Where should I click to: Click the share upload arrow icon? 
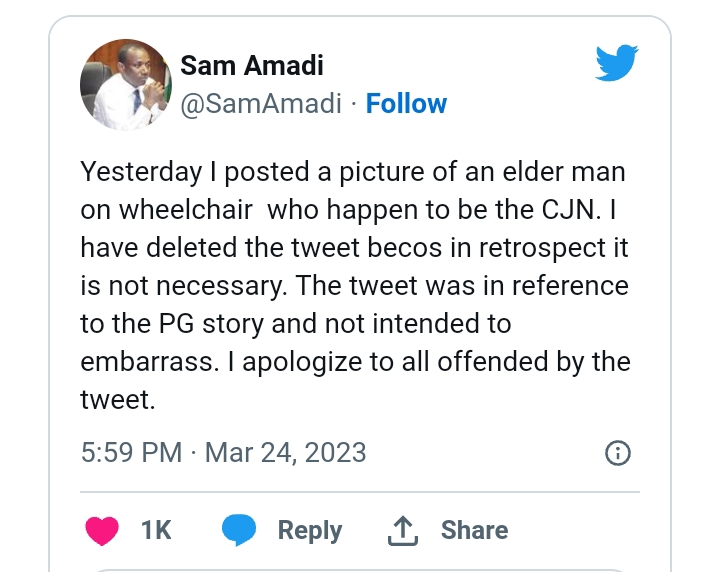coord(402,530)
